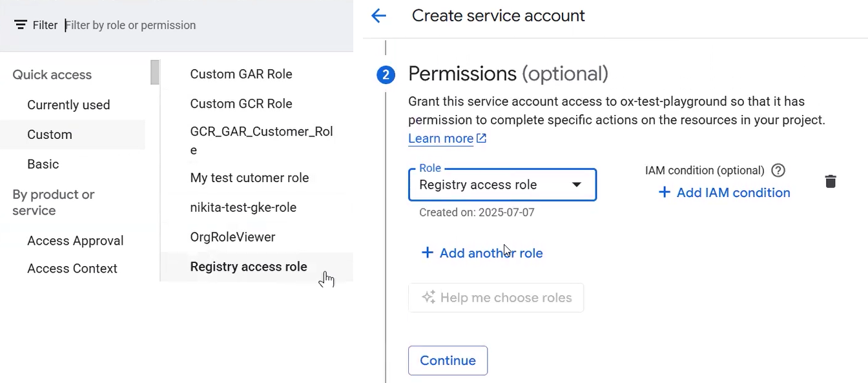
Task: Select nikita-test-gke-role option
Action: pyautogui.click(x=243, y=207)
